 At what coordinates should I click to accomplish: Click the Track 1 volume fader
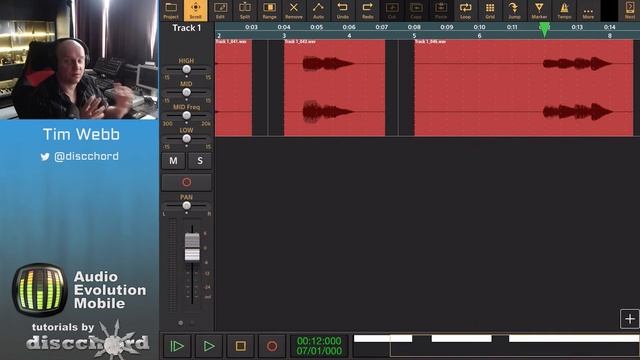pyautogui.click(x=192, y=247)
